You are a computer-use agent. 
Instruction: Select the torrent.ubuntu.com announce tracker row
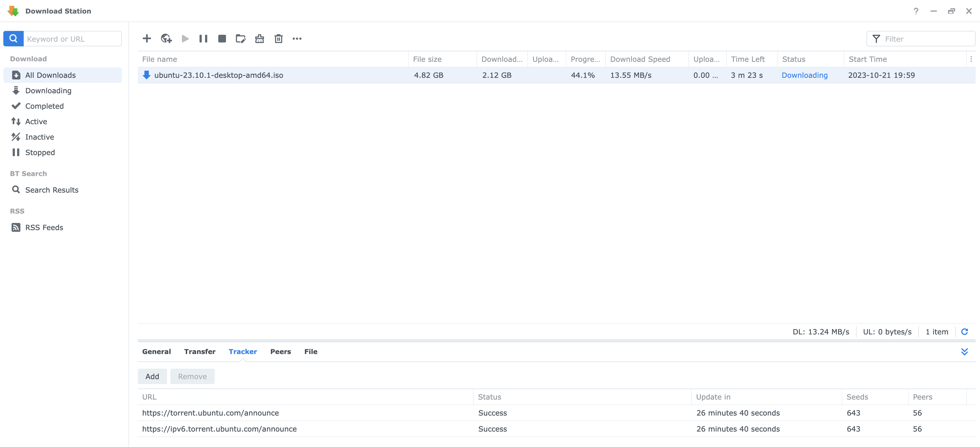210,413
